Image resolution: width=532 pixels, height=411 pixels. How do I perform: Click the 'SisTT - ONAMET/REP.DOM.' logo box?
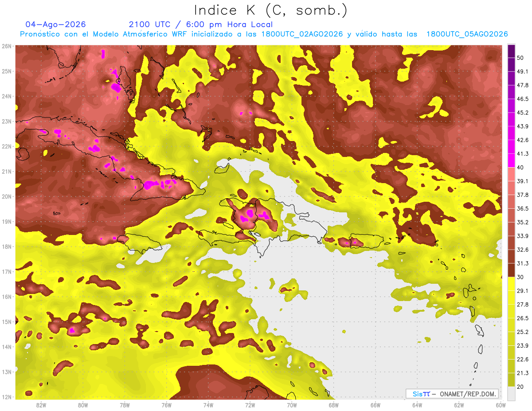click(x=452, y=394)
